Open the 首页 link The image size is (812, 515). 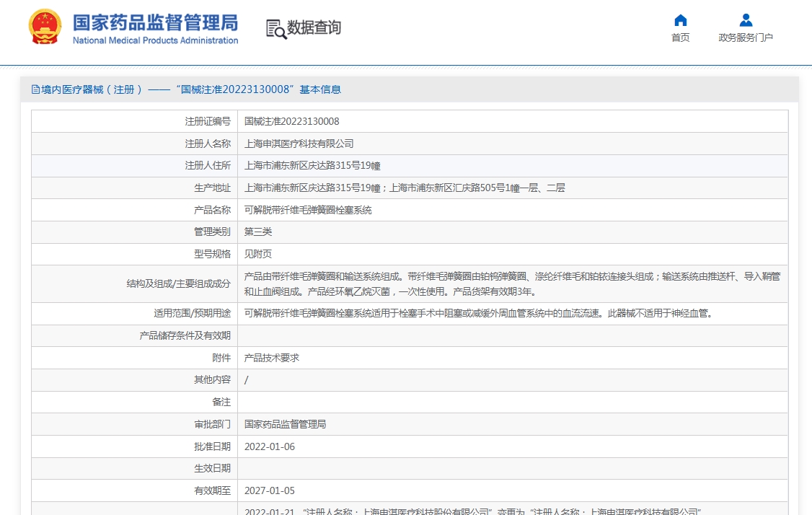[681, 38]
